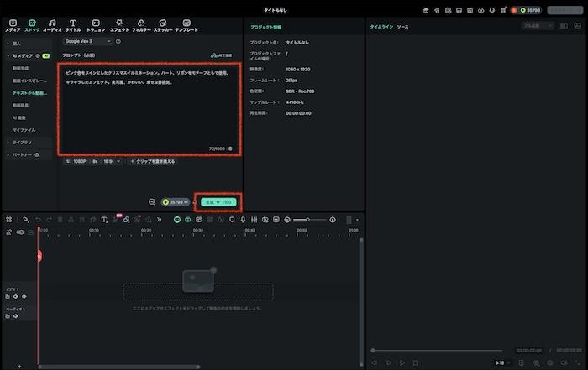The height and width of the screenshot is (370, 588).
Task: Open the Google Veo 3 model dropdown
Action: coord(87,41)
